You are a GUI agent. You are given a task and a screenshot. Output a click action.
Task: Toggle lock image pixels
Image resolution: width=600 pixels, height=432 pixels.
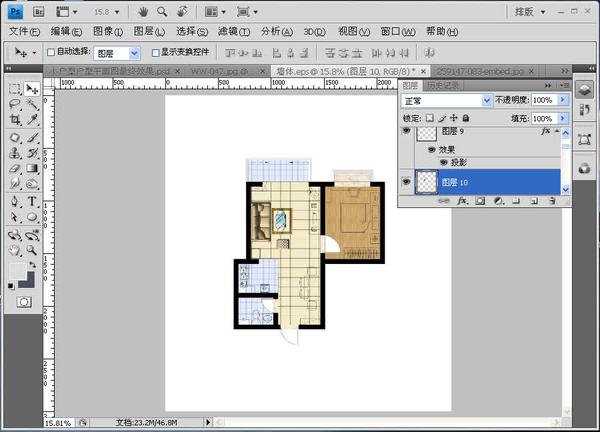(x=442, y=118)
